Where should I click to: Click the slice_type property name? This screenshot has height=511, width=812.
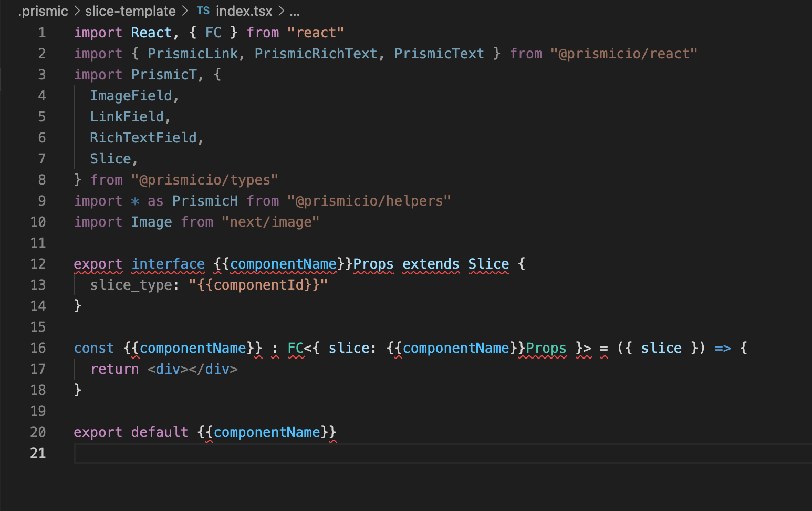click(x=131, y=285)
